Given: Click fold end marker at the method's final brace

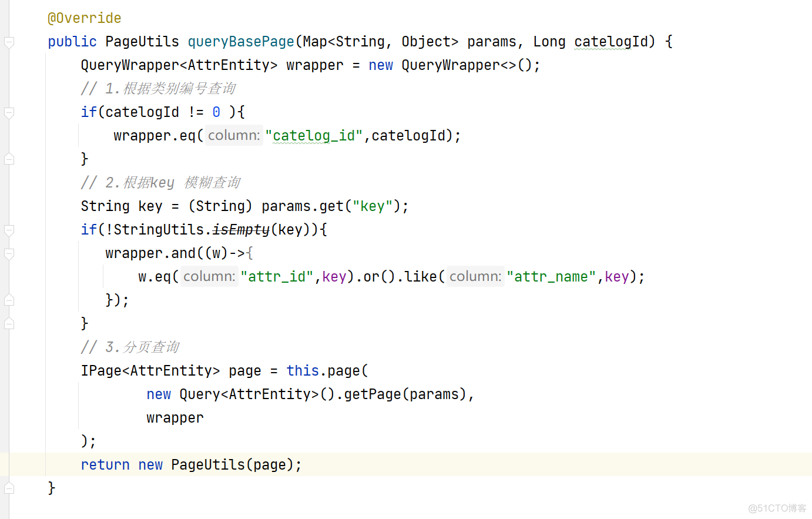Looking at the screenshot, I should click(x=9, y=488).
